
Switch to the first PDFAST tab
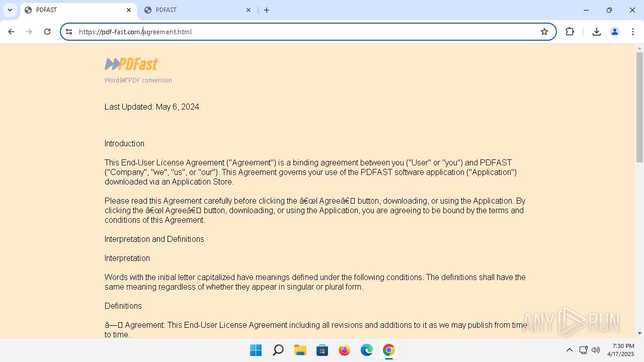click(78, 10)
